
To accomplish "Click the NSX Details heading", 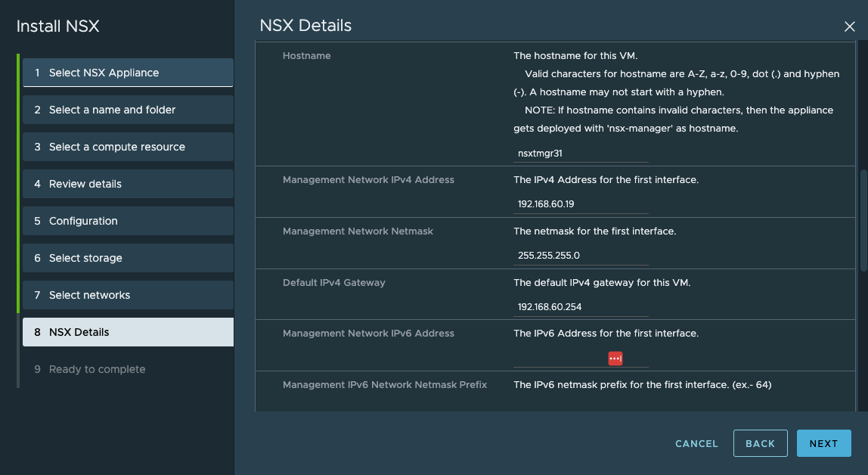I will [x=305, y=26].
